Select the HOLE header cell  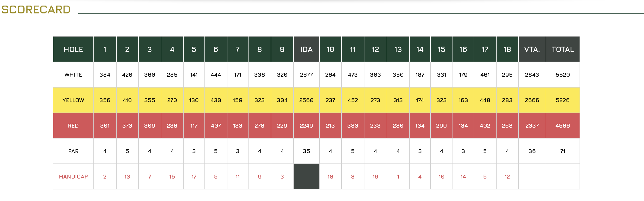tap(73, 49)
